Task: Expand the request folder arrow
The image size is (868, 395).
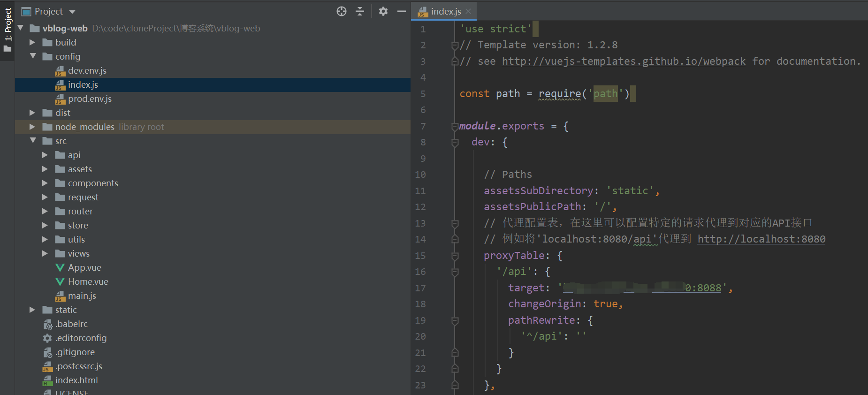Action: click(x=45, y=197)
